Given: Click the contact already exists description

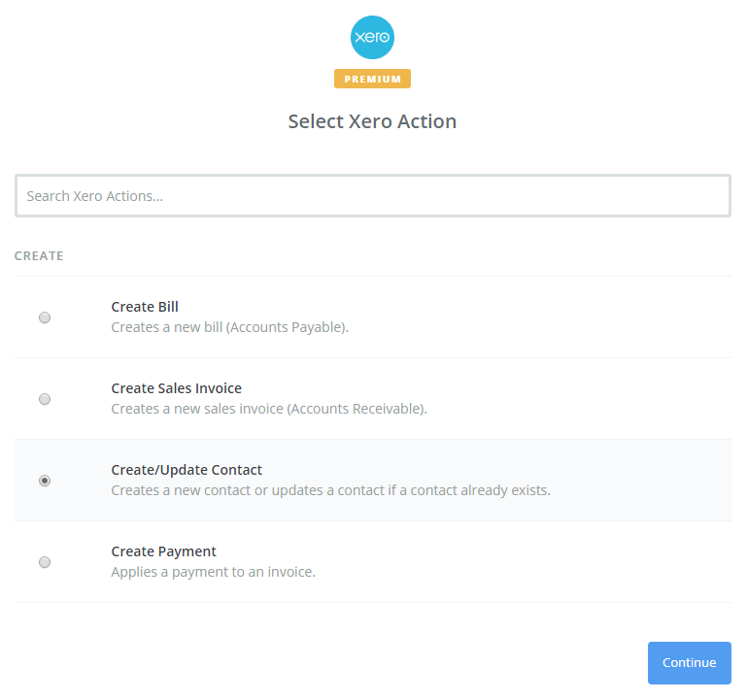Looking at the screenshot, I should (330, 490).
